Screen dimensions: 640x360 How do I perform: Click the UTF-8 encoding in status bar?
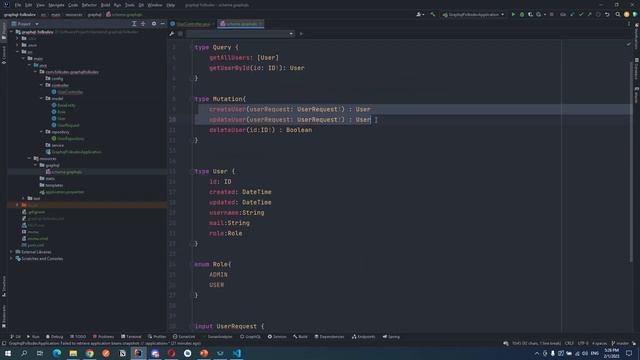point(583,343)
